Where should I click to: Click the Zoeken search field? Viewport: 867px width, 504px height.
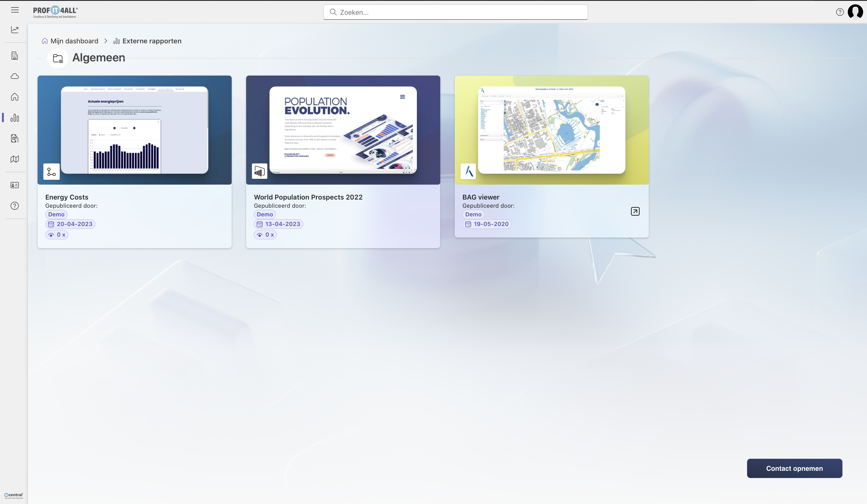455,12
